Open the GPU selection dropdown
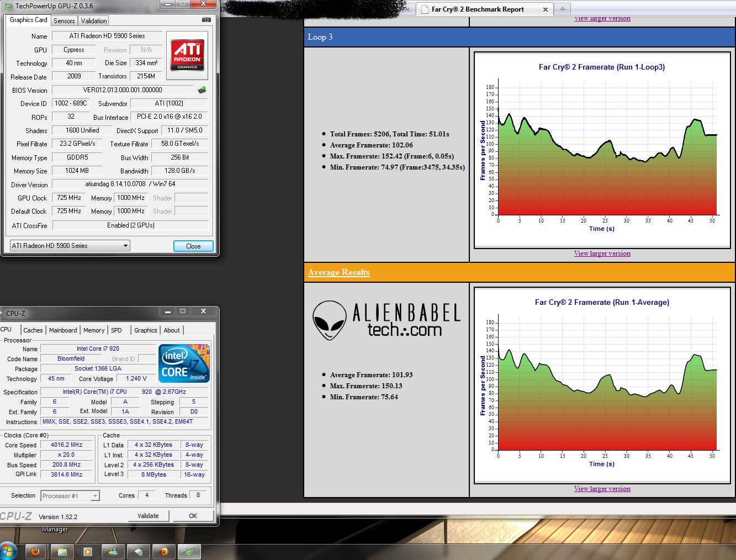 tap(70, 246)
